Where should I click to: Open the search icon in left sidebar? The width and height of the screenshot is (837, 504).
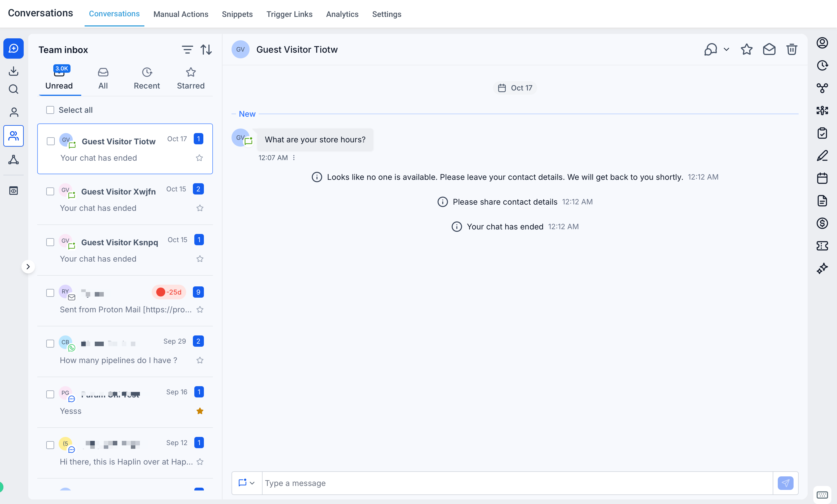(14, 89)
